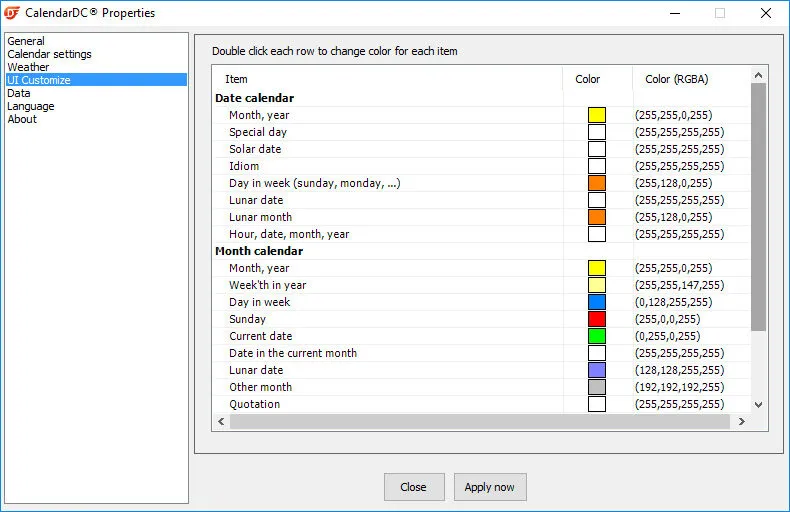Click the purple Lunar date swatch

[597, 370]
